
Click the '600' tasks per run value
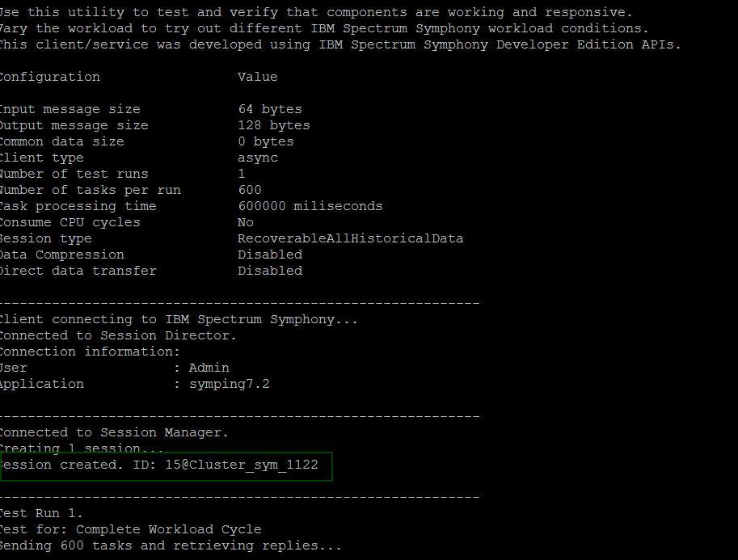(250, 190)
